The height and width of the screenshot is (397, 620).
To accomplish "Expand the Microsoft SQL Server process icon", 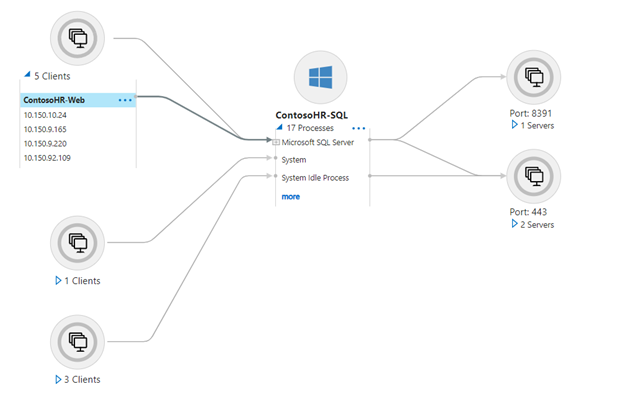I will (x=276, y=142).
